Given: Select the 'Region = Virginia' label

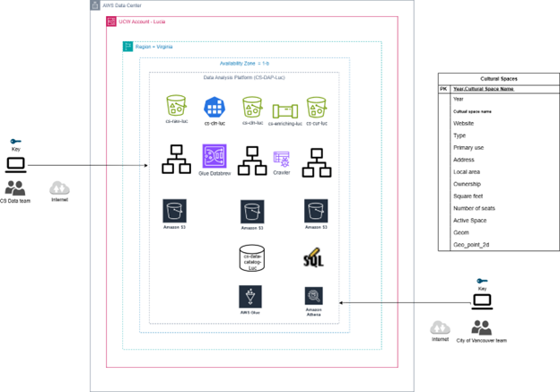Looking at the screenshot, I should point(154,47).
